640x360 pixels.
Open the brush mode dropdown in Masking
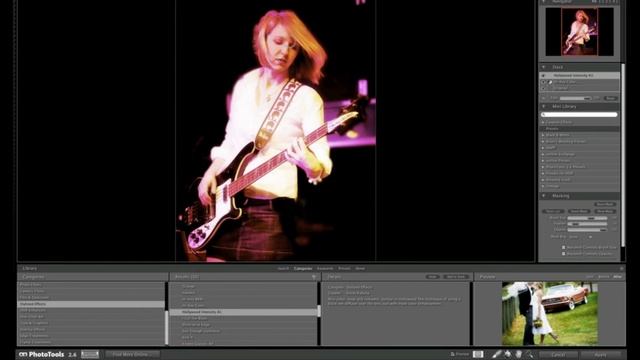click(581, 237)
